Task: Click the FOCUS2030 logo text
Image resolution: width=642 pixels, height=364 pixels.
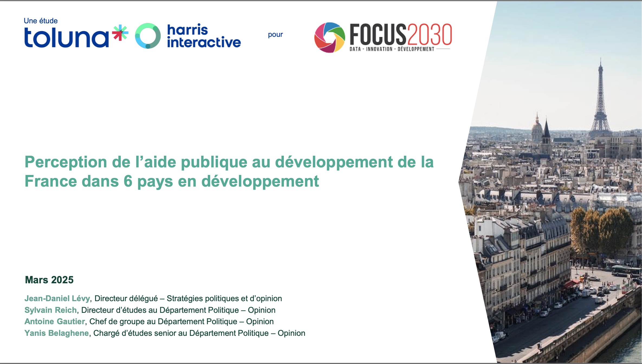Action: [x=401, y=34]
